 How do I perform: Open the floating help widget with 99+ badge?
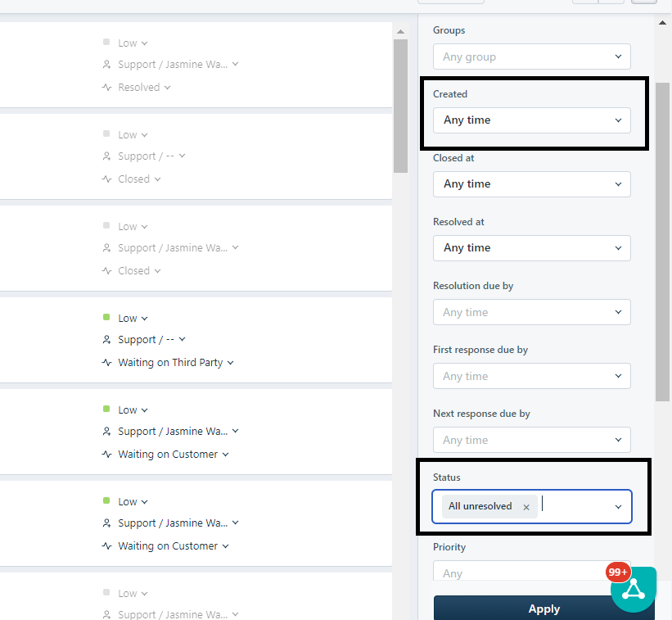(634, 589)
